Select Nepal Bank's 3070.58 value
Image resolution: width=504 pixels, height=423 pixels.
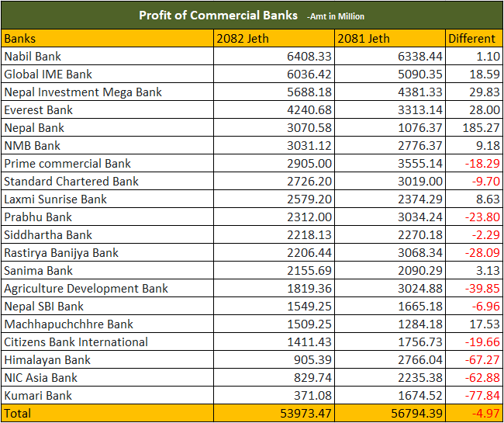pos(274,128)
